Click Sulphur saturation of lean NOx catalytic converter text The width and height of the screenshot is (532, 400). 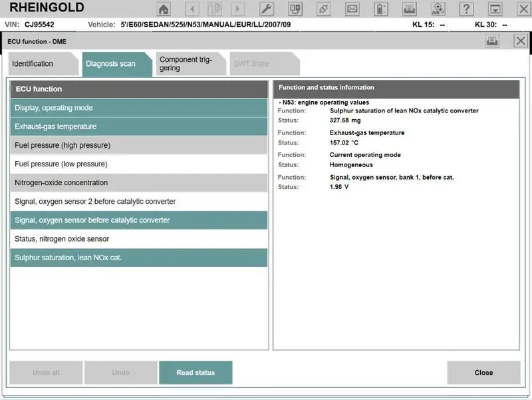(404, 110)
